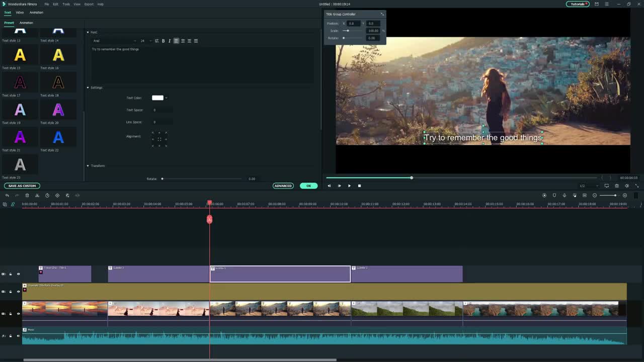644x362 pixels.
Task: Click the Record Voiceover microphone icon
Action: coord(565,195)
